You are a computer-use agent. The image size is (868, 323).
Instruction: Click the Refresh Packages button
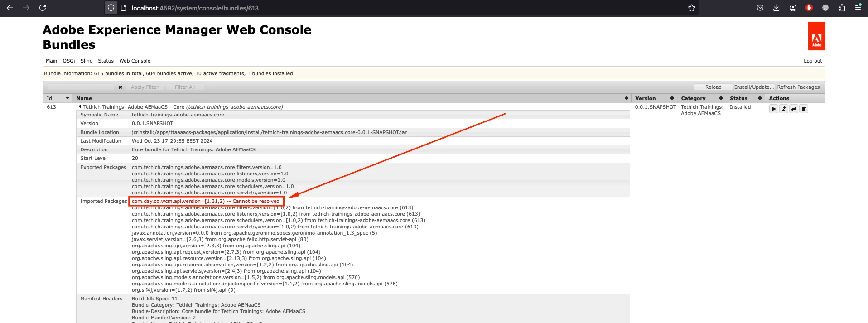tap(798, 87)
